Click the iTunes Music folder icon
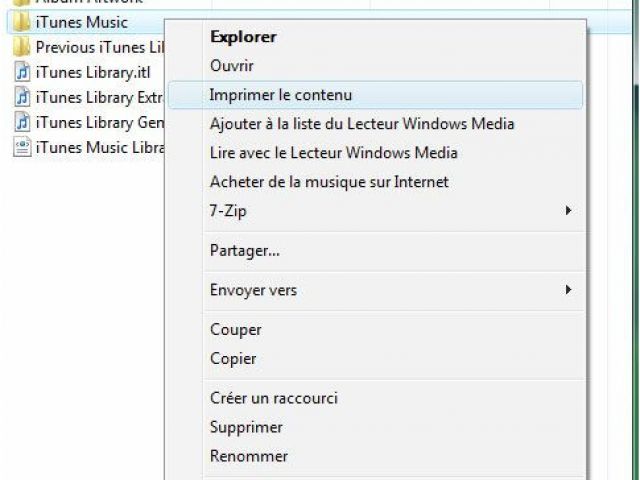The width and height of the screenshot is (640, 480). coord(21,22)
